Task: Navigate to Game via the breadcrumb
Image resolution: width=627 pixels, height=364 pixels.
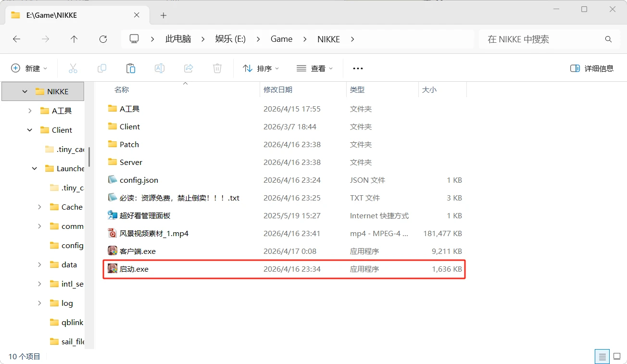Action: (281, 39)
